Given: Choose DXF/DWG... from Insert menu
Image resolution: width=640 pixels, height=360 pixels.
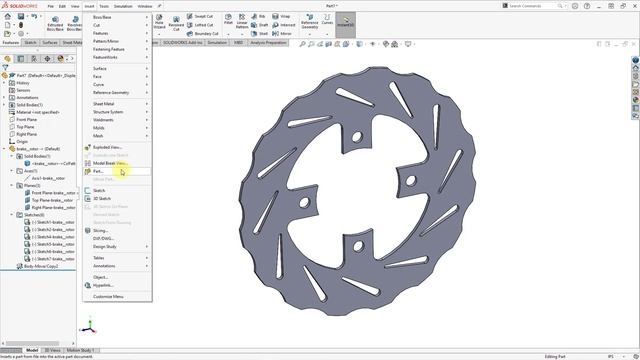Looking at the screenshot, I should (117, 239).
